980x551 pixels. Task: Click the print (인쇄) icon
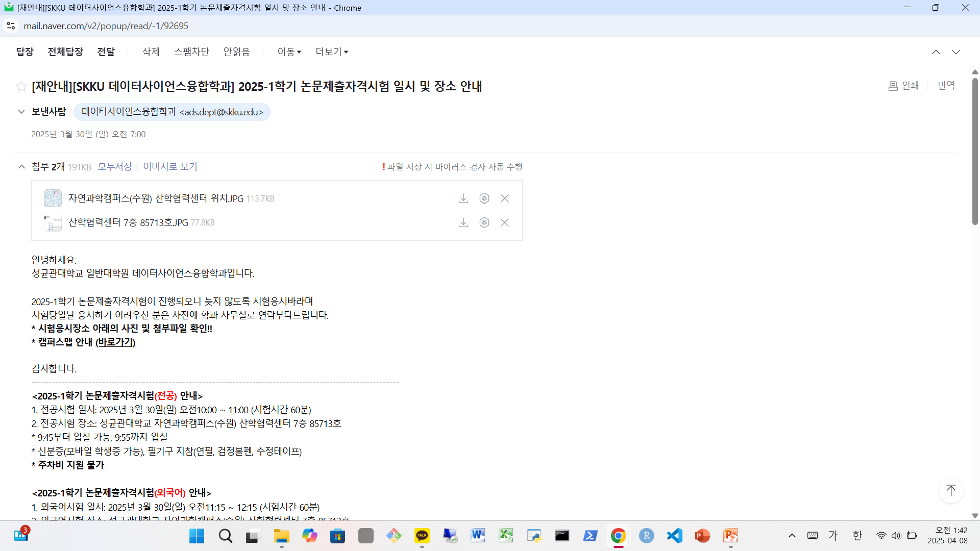coord(893,86)
